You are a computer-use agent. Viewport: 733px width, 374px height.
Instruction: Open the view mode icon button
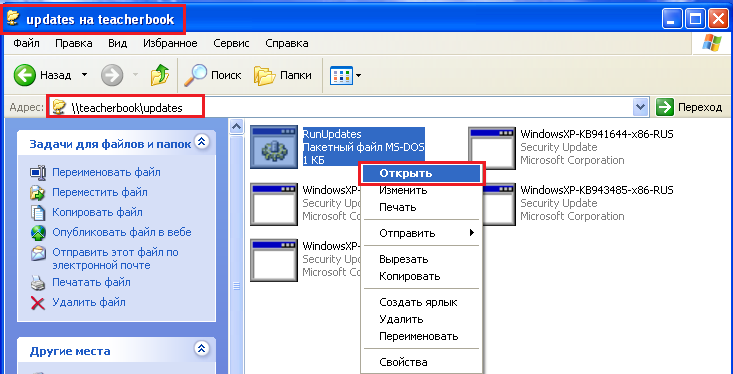(x=341, y=75)
